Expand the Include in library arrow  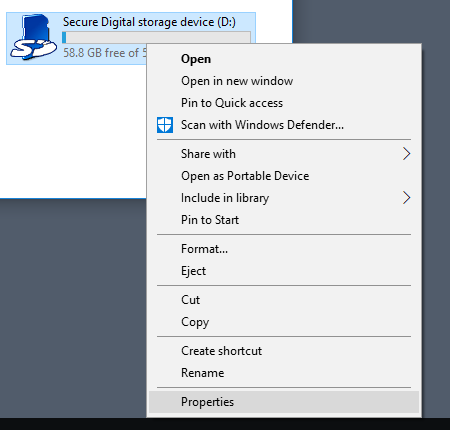pos(406,198)
